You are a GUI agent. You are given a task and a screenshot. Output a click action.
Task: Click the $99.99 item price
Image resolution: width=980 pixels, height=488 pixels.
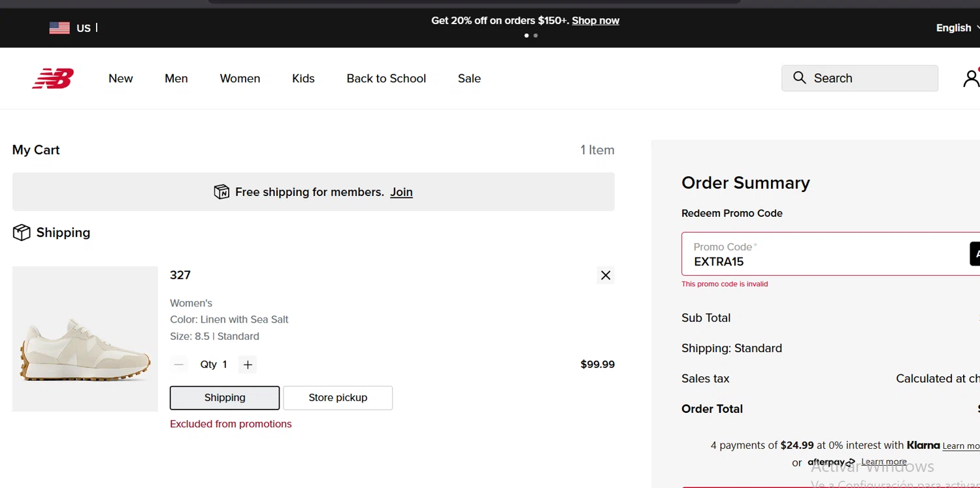pyautogui.click(x=598, y=365)
